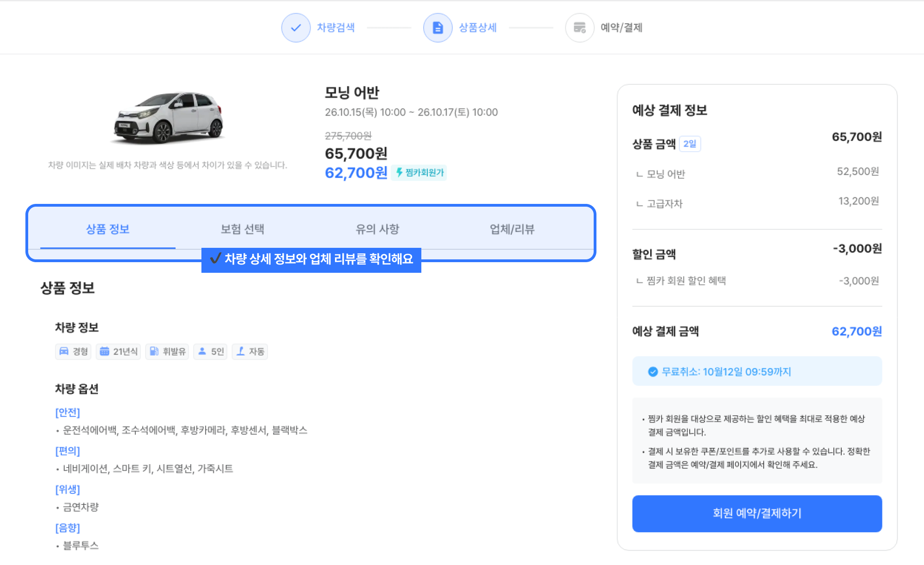Click the gear shift icon on 자동 tag

coord(240,351)
